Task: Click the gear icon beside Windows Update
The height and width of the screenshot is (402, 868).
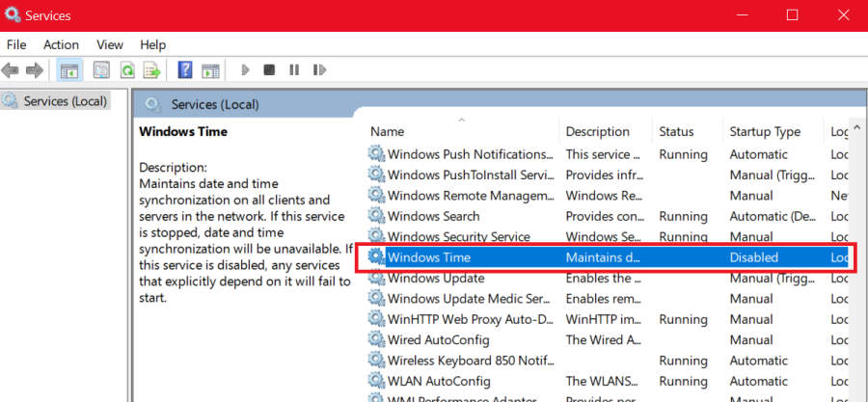Action: tap(376, 278)
